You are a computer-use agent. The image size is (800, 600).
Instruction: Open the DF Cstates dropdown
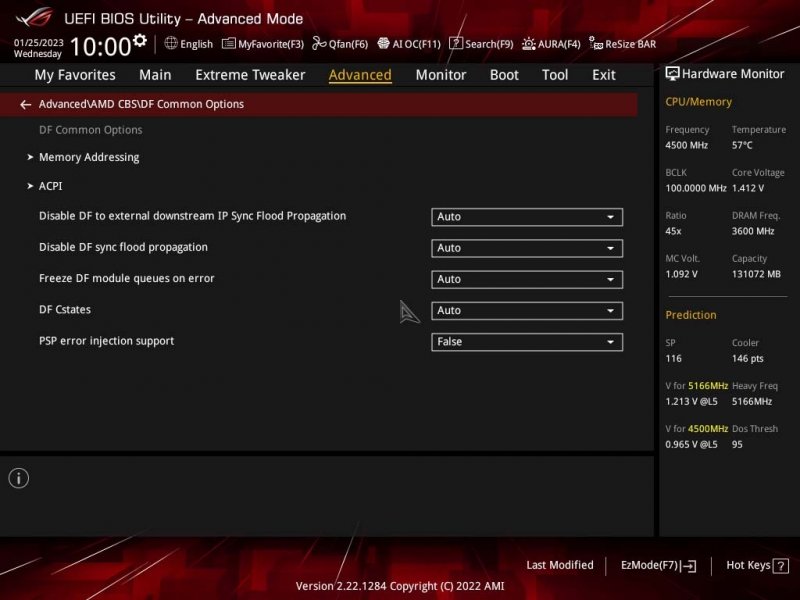click(x=527, y=311)
